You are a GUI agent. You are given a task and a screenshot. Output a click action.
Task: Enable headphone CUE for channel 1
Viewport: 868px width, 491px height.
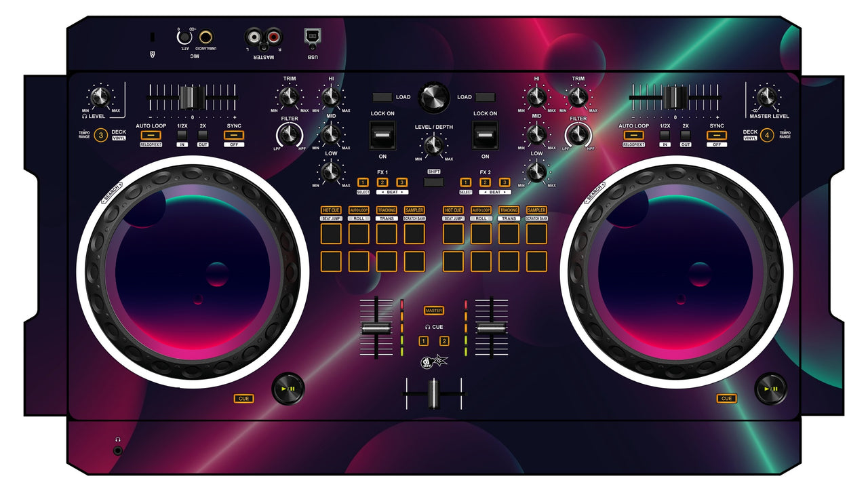(x=423, y=341)
